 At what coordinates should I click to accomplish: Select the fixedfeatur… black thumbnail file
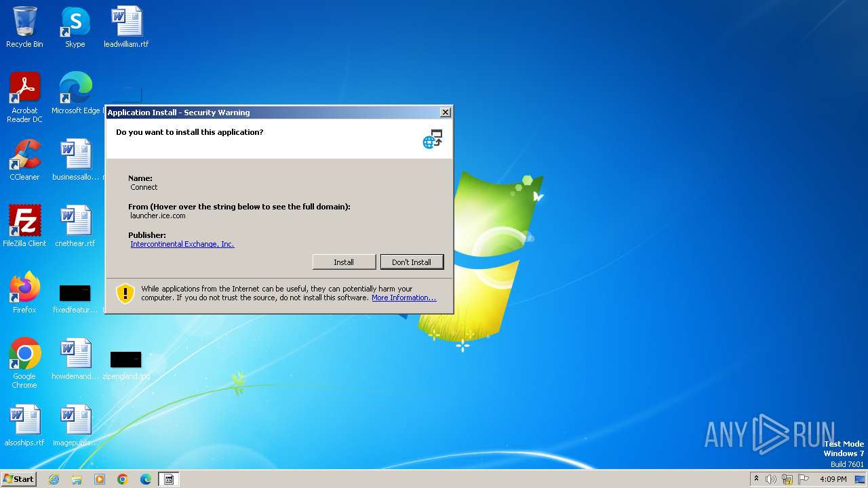(75, 298)
